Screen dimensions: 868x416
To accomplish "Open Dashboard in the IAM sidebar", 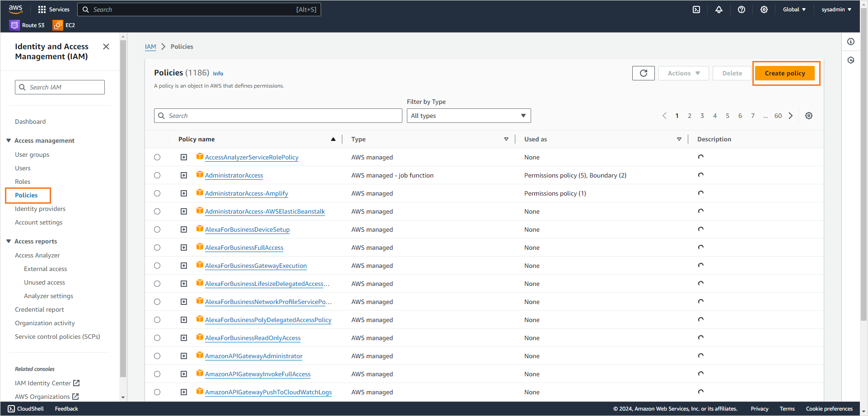I will click(30, 122).
